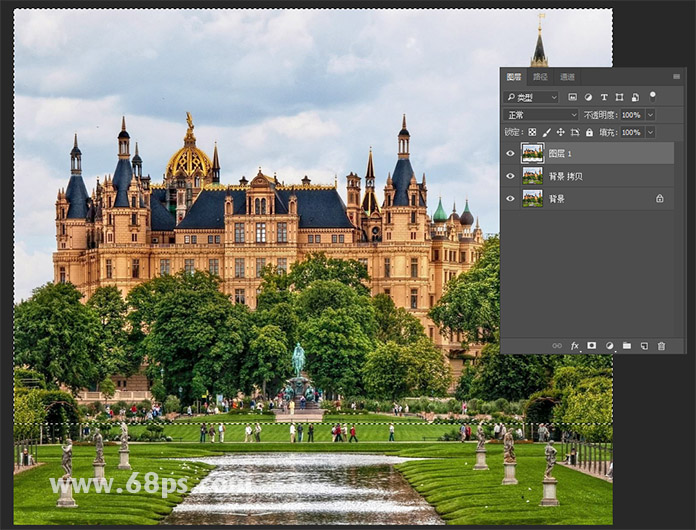Viewport: 696px width, 530px height.
Task: Lock all padlock icon in lock row
Action: [589, 132]
